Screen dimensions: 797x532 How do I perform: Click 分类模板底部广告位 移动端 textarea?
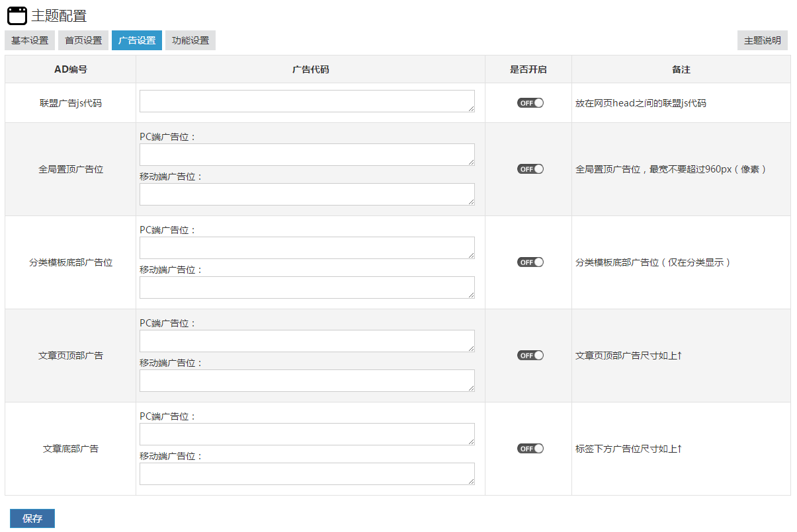pos(307,287)
